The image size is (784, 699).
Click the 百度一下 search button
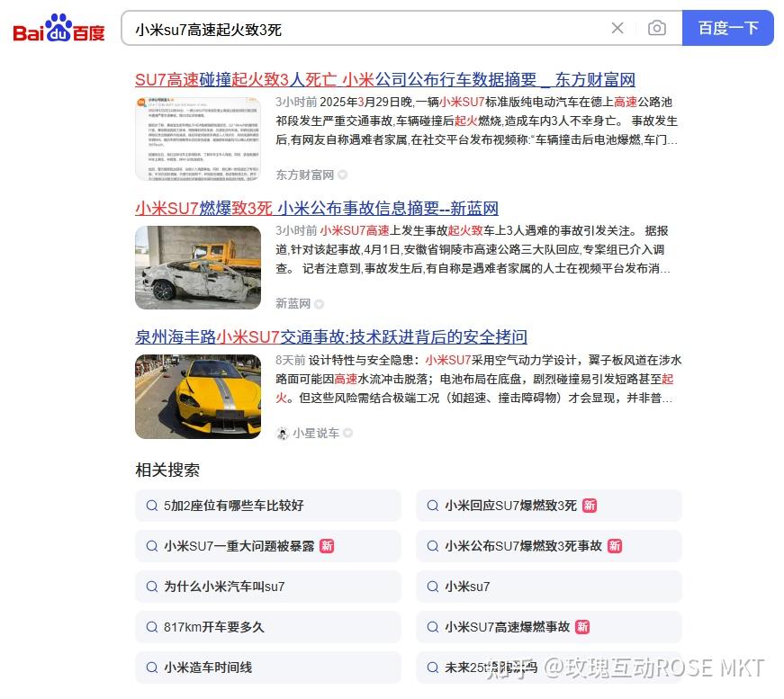(x=727, y=28)
